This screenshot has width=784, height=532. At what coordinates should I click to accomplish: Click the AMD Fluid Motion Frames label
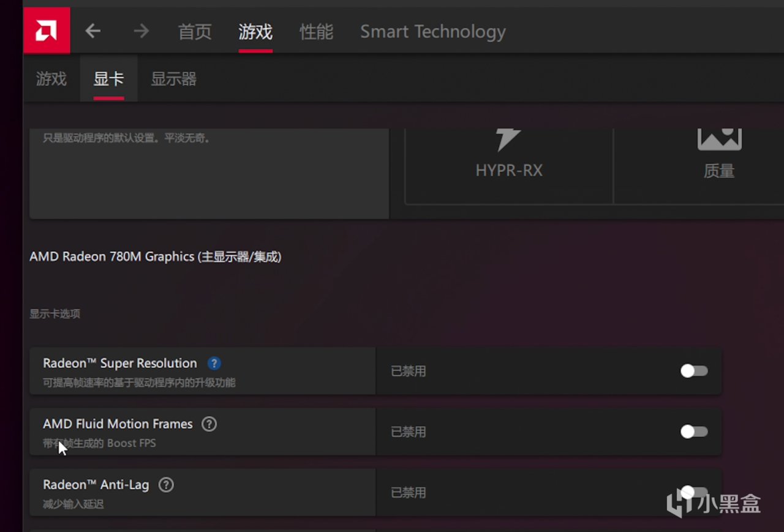point(118,424)
